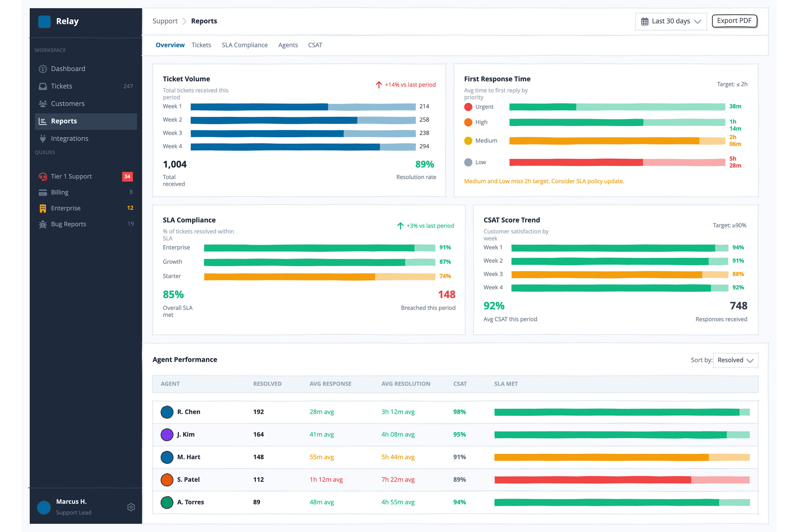Open settings with the gear icon

[131, 507]
